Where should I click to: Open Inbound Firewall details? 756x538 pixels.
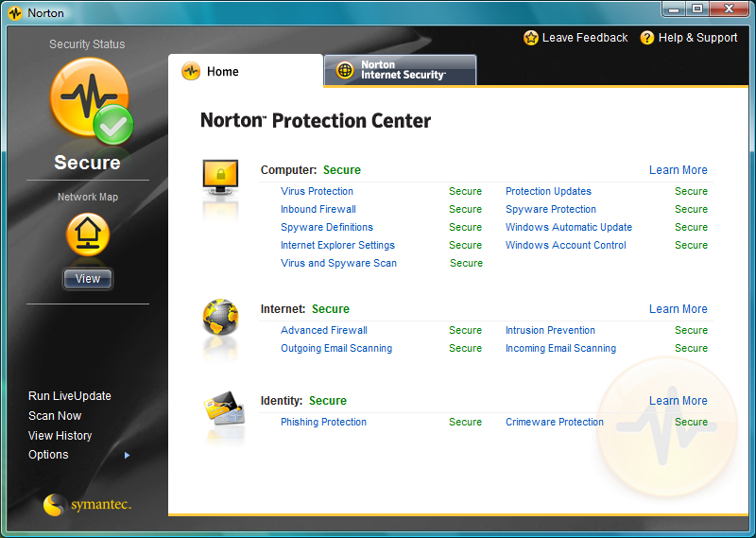coord(318,209)
